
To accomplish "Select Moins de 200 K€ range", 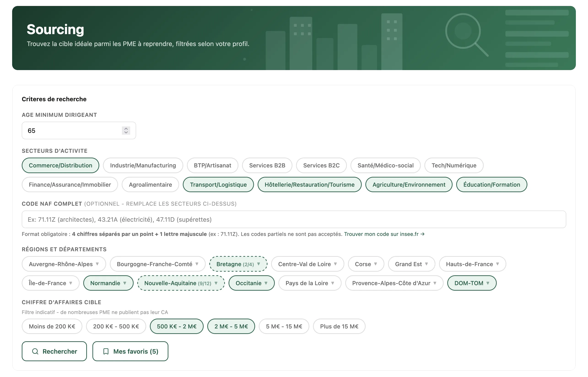I will pyautogui.click(x=52, y=326).
